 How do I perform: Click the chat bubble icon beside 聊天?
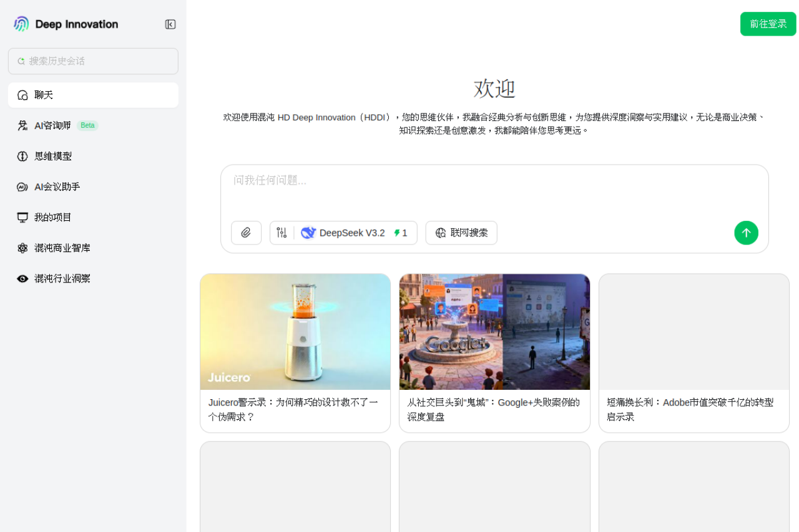coord(22,95)
